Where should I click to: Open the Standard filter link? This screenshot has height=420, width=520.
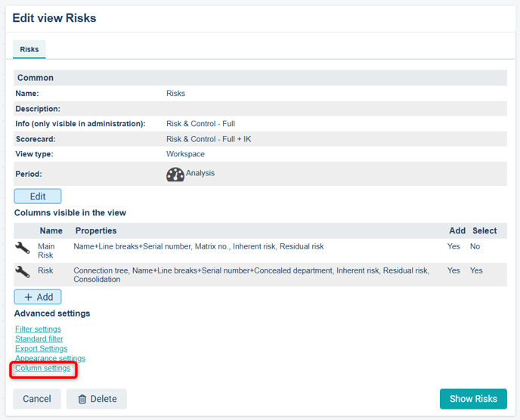click(x=39, y=339)
